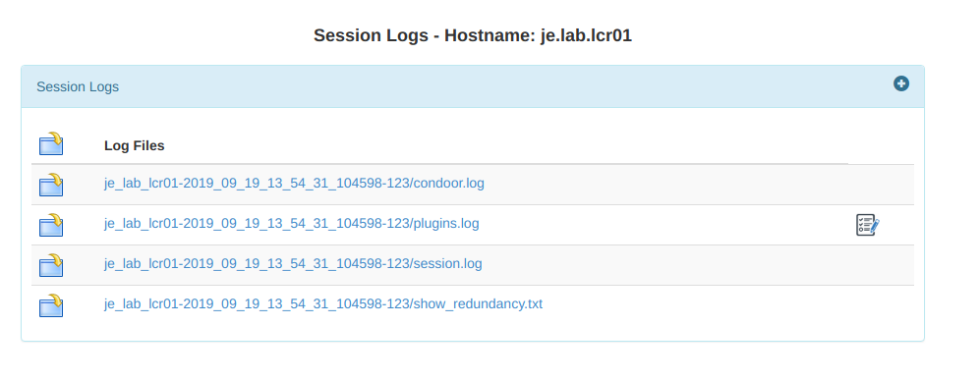This screenshot has height=380, width=980.
Task: Open the condoor.log file link
Action: pos(294,184)
